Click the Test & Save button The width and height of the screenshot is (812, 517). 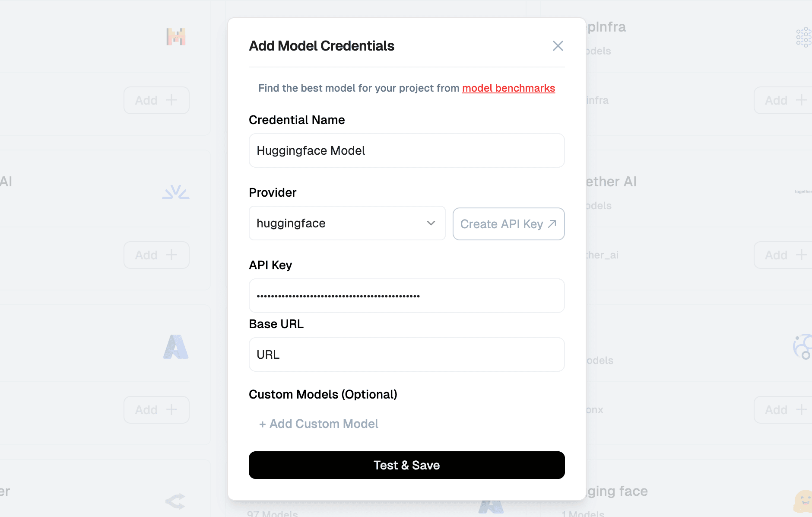406,465
